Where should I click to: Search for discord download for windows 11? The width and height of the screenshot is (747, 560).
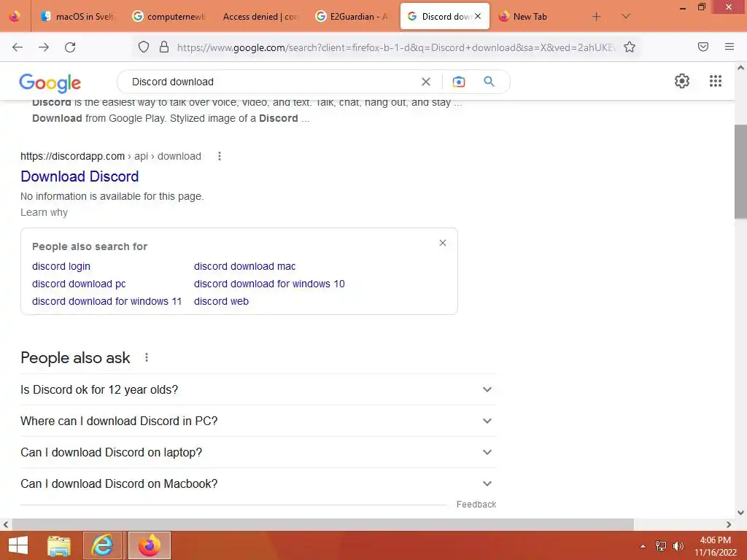point(107,301)
